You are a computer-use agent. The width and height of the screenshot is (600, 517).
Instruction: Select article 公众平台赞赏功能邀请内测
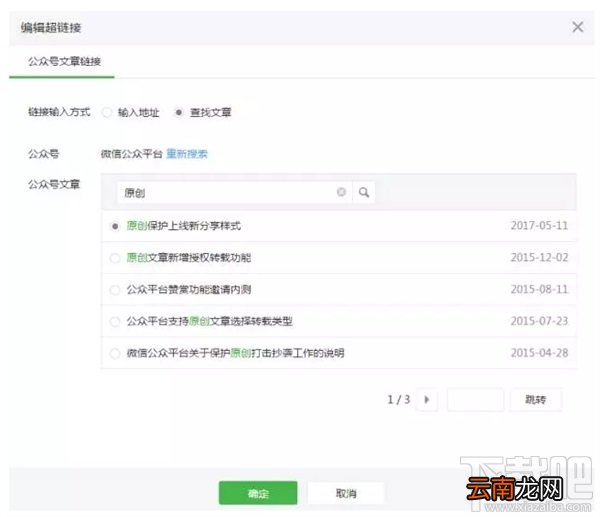click(115, 290)
